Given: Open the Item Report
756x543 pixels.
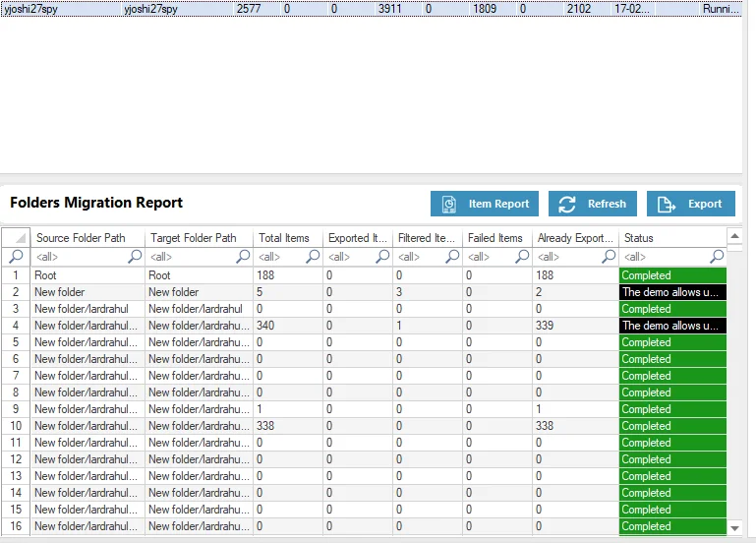Looking at the screenshot, I should (484, 204).
